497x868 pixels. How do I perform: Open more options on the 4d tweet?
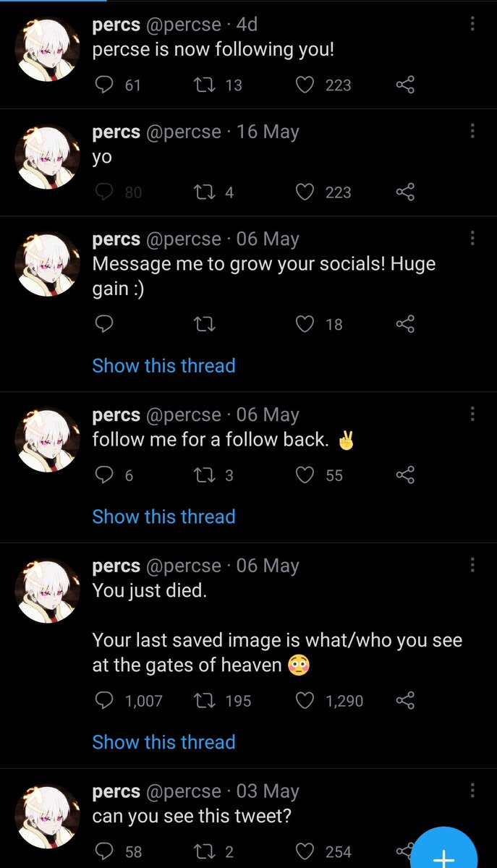(x=472, y=25)
